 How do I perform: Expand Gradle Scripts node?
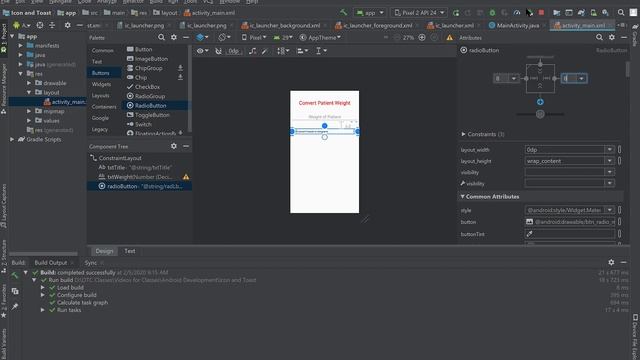click(12, 139)
